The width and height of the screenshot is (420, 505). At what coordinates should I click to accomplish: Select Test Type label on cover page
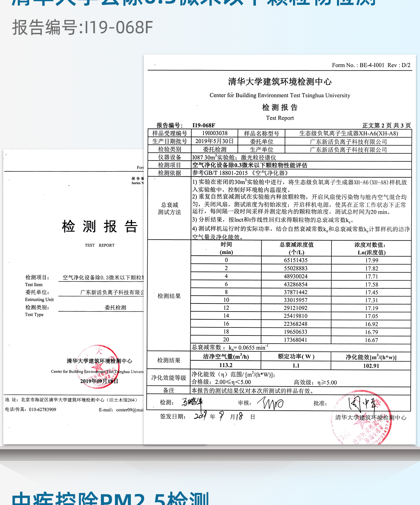pos(34,314)
